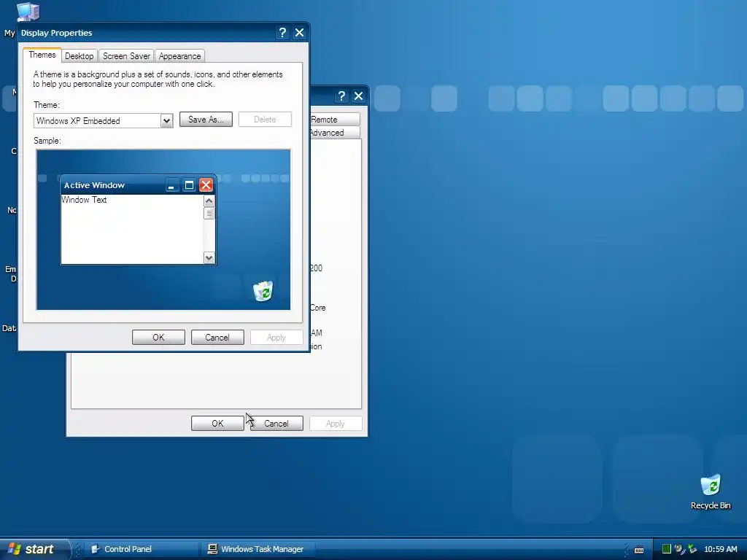The width and height of the screenshot is (747, 560).
Task: Open the Theme dropdown arrow
Action: click(166, 121)
